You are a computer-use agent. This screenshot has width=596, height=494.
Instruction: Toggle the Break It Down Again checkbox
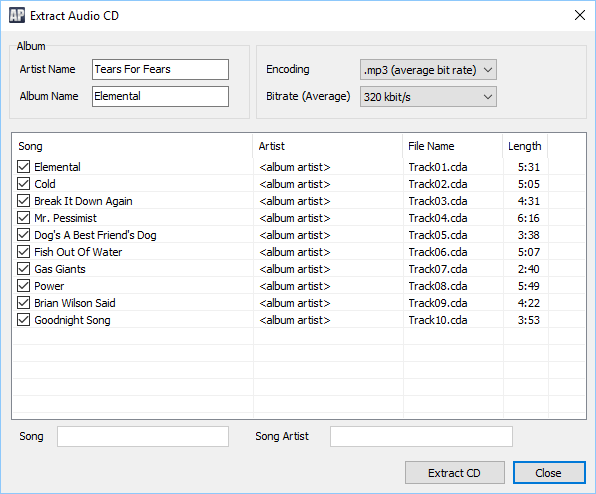click(x=24, y=201)
